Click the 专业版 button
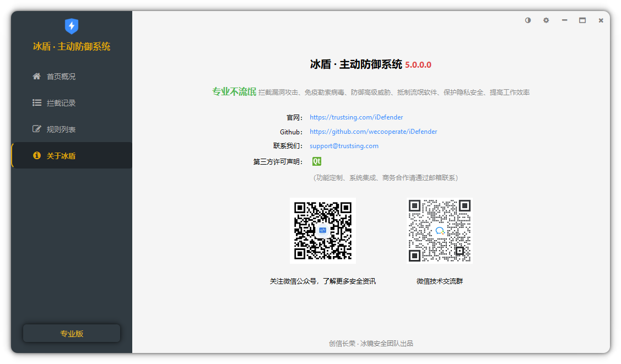The image size is (621, 364). click(72, 333)
